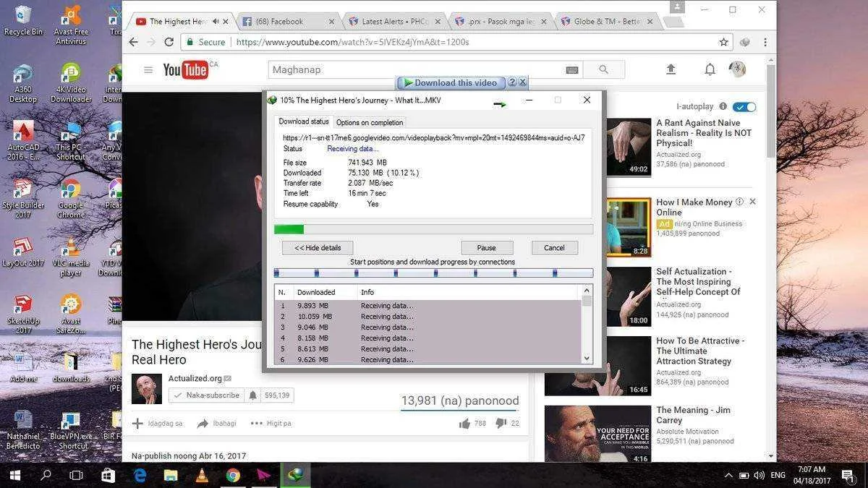Open the Action Center in system tray
The height and width of the screenshot is (488, 868).
[x=847, y=475]
